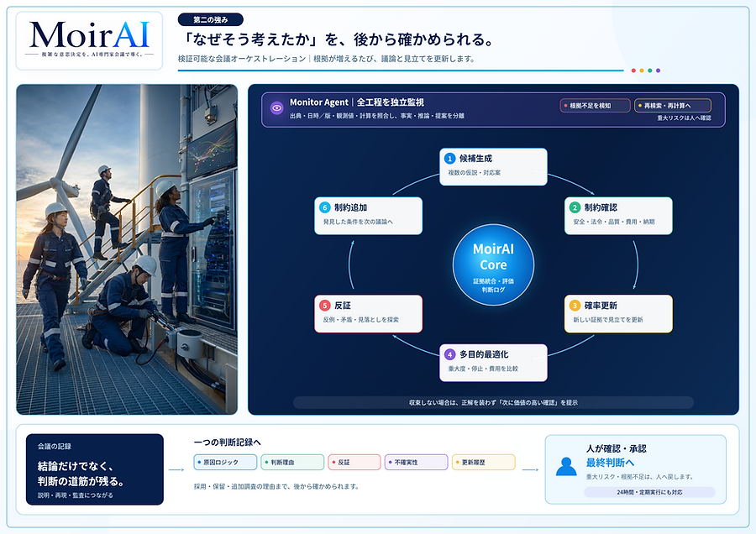
Task: Click the 制約確認 card title
Action: click(x=601, y=207)
